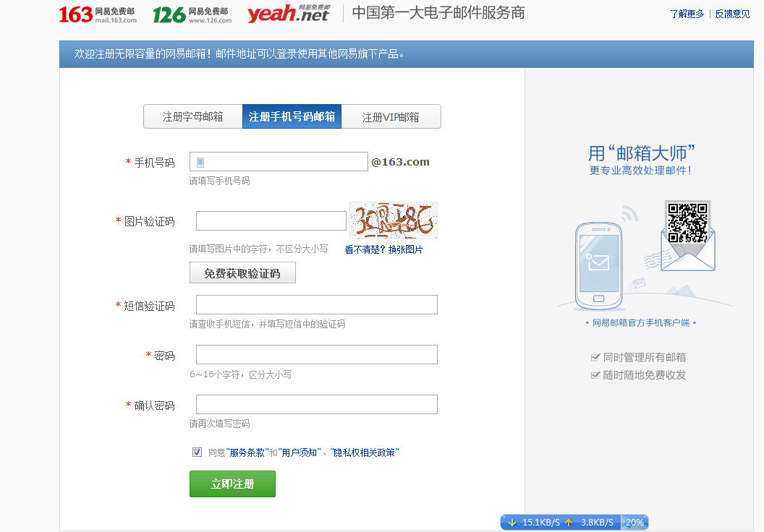Click the phone icon in mobile field
The image size is (764, 532).
click(x=200, y=163)
